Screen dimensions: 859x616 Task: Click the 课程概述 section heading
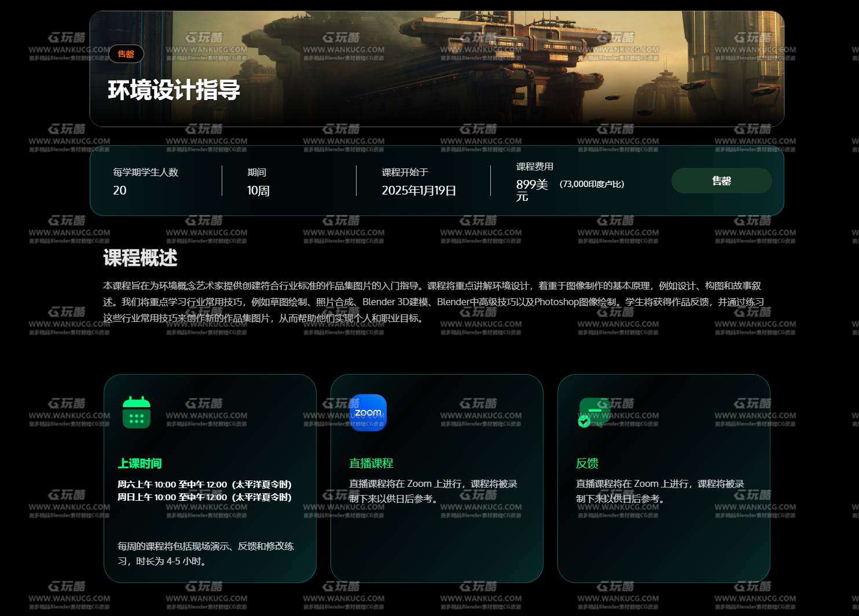[140, 258]
